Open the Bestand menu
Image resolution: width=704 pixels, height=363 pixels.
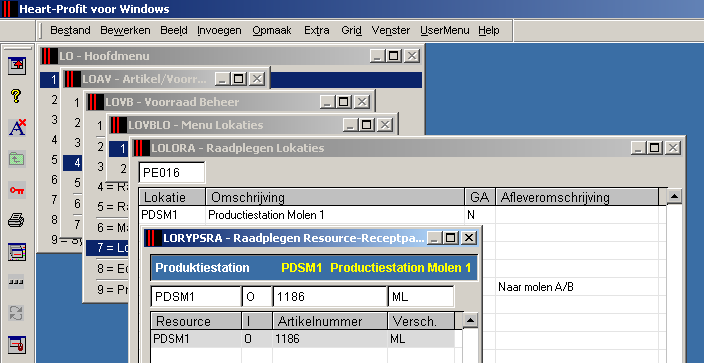coord(70,31)
